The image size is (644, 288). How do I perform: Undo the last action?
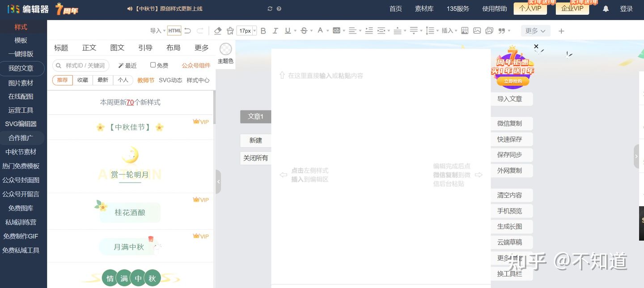coord(187,30)
